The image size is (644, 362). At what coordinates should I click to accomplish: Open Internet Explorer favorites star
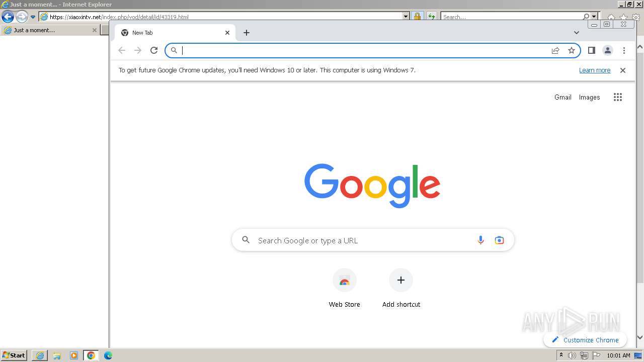coord(624,17)
